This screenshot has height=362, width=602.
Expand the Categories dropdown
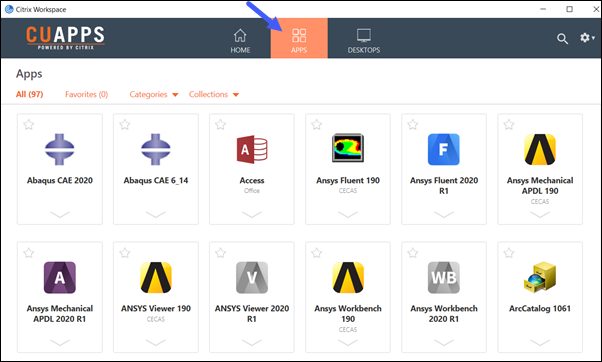pos(154,94)
